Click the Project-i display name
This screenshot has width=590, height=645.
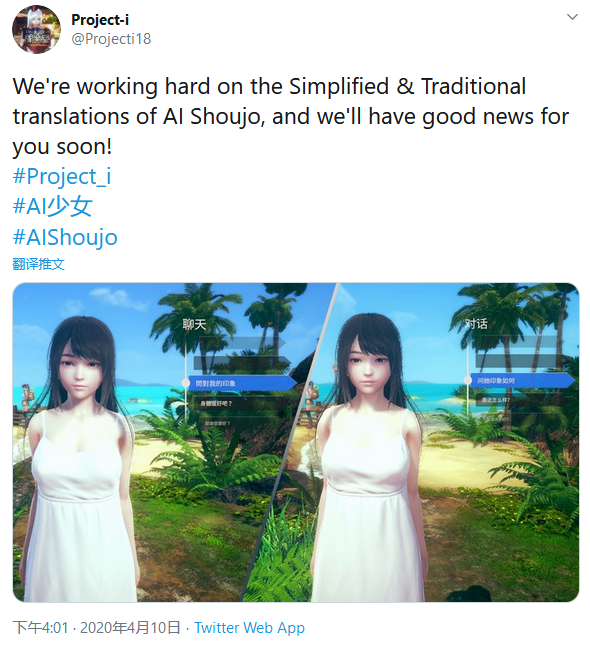[100, 19]
